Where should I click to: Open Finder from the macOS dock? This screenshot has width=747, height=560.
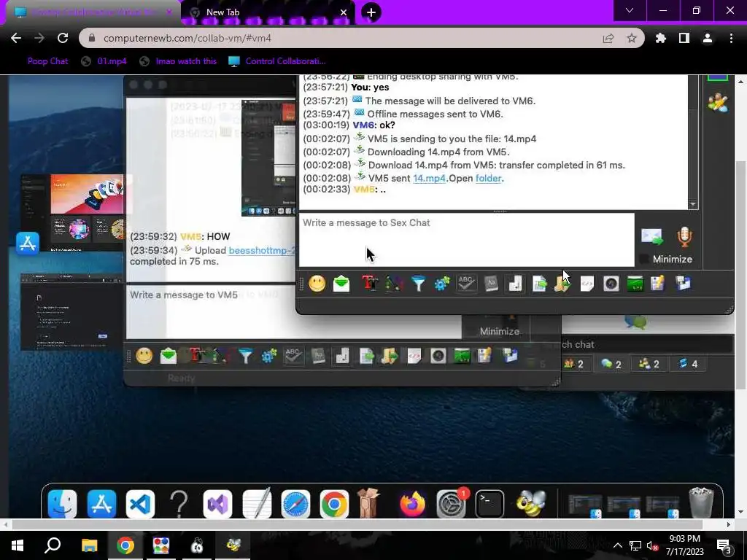click(x=63, y=503)
